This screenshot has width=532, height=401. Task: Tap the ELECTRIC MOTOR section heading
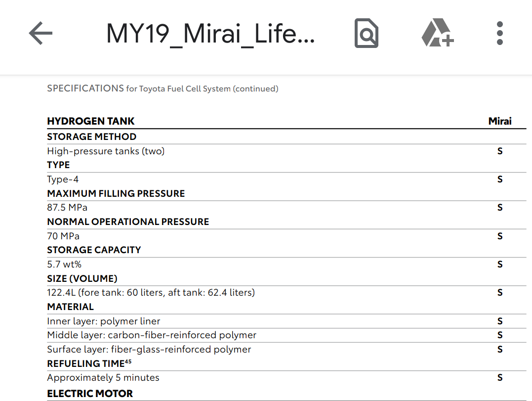pyautogui.click(x=90, y=394)
